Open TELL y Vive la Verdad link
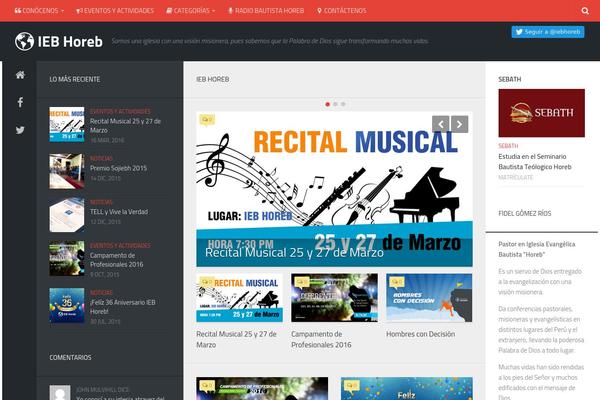600x400 pixels. click(x=119, y=212)
